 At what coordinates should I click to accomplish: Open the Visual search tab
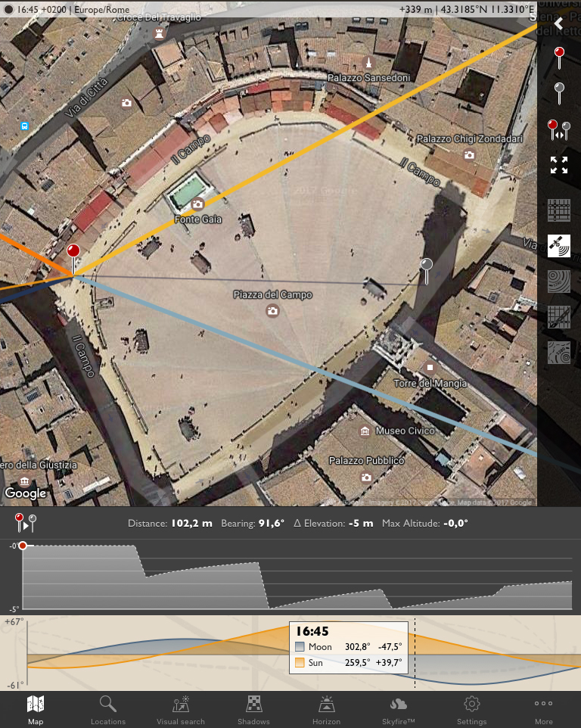(x=181, y=710)
